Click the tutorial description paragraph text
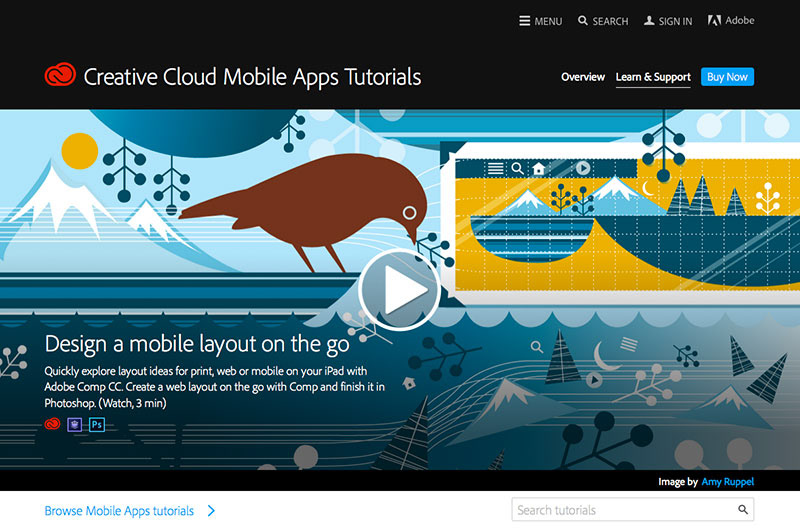800x529 pixels. pyautogui.click(x=214, y=387)
